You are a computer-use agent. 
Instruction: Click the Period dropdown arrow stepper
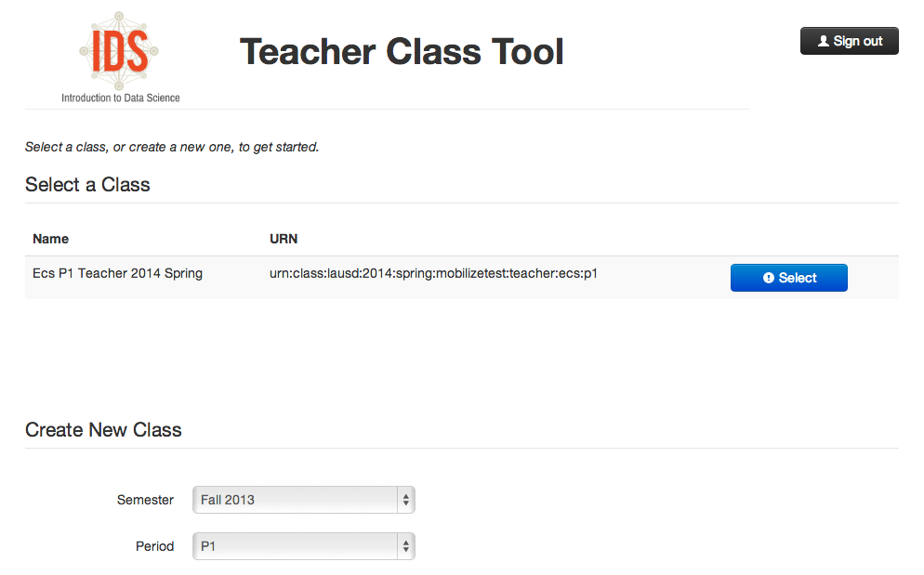point(405,546)
